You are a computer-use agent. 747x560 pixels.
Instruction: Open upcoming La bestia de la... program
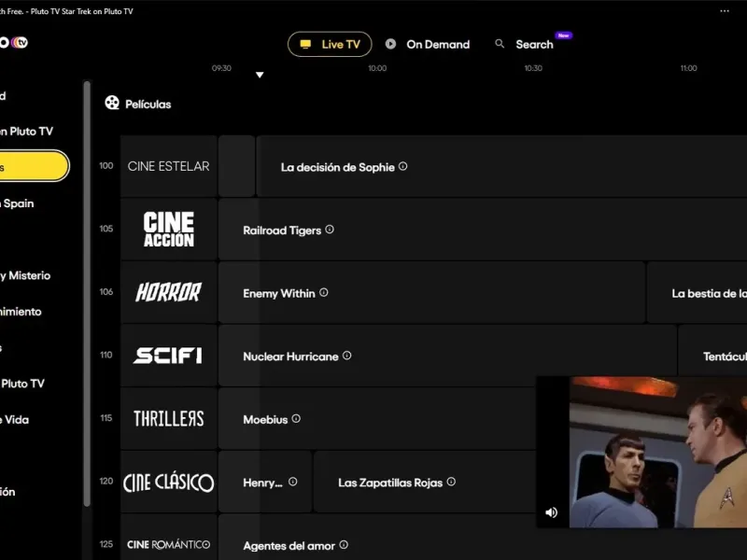click(697, 292)
